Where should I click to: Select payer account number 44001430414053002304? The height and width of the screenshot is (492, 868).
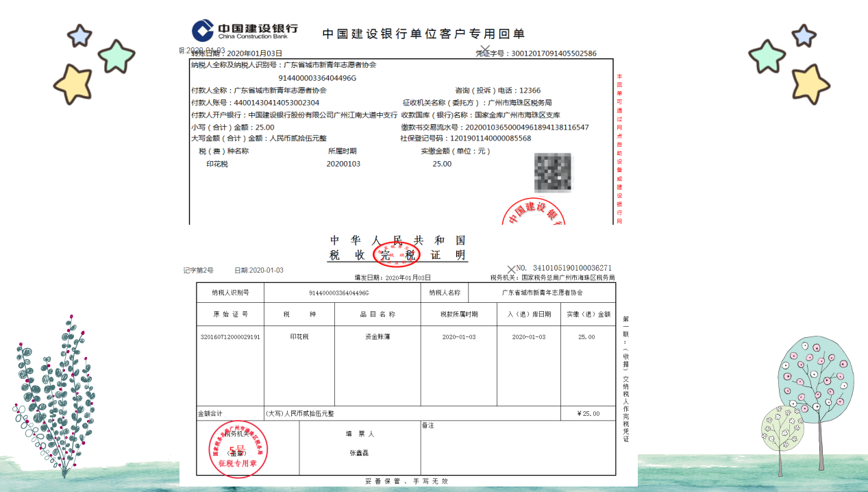tap(277, 102)
